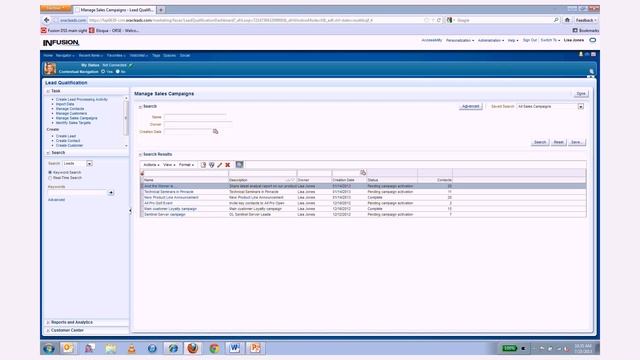
Task: Click the Fusion DSS main bookmark
Action: click(64, 31)
